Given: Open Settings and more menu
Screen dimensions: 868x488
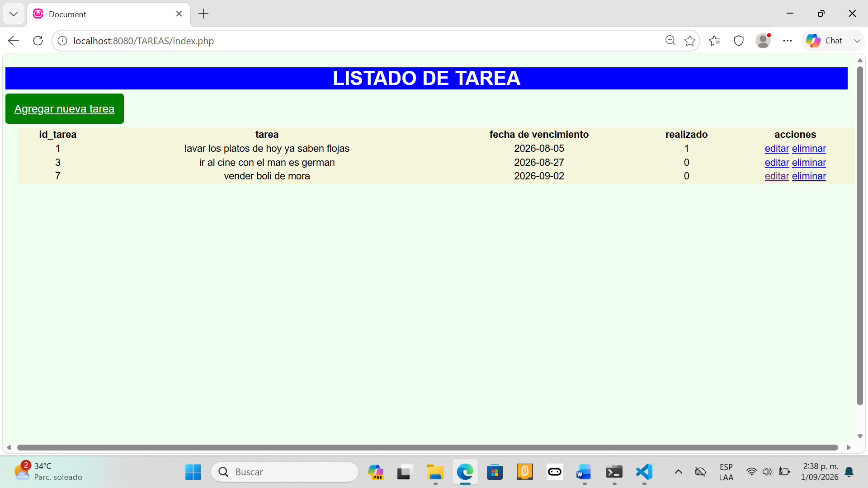Looking at the screenshot, I should coord(788,41).
